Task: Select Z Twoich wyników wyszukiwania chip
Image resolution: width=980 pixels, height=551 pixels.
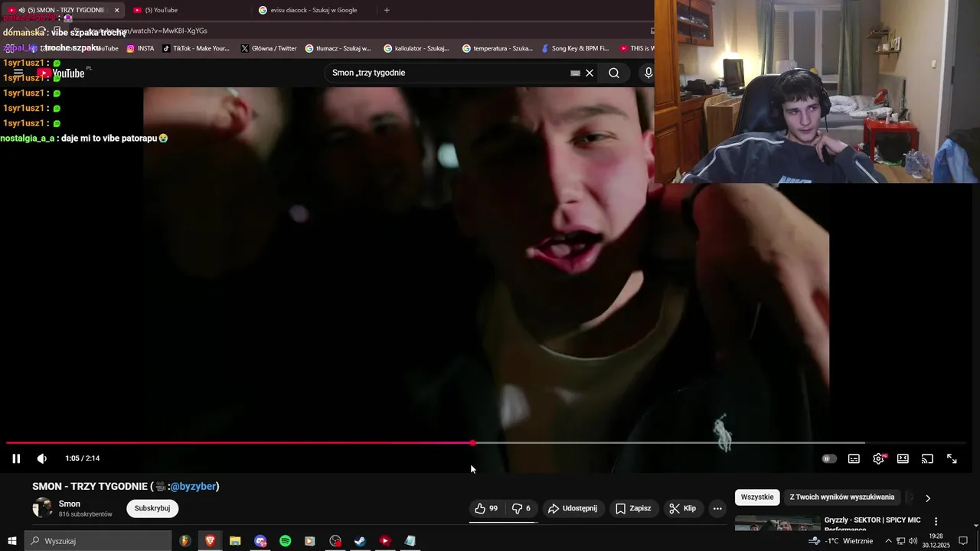Action: point(842,497)
